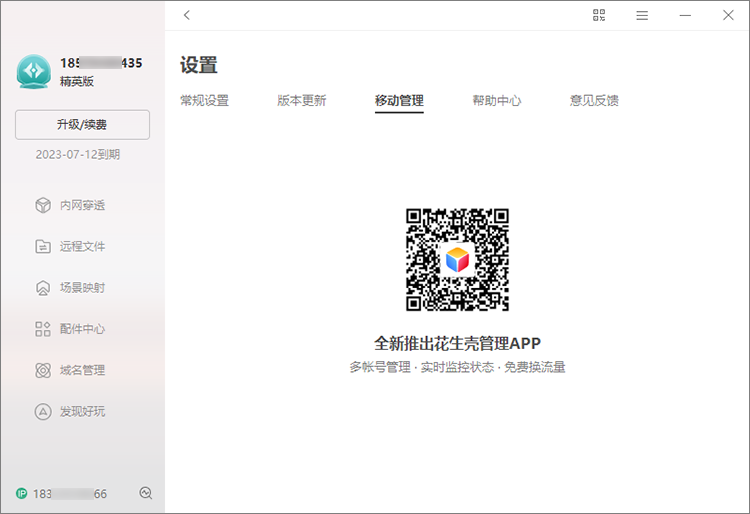The image size is (750, 514).
Task: Click the IP address in status bar
Action: point(70,493)
